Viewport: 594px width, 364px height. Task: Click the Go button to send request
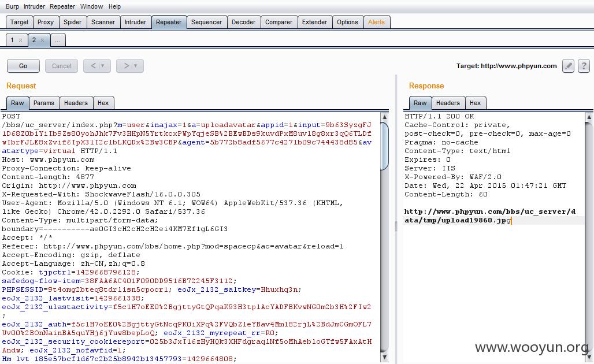click(23, 66)
